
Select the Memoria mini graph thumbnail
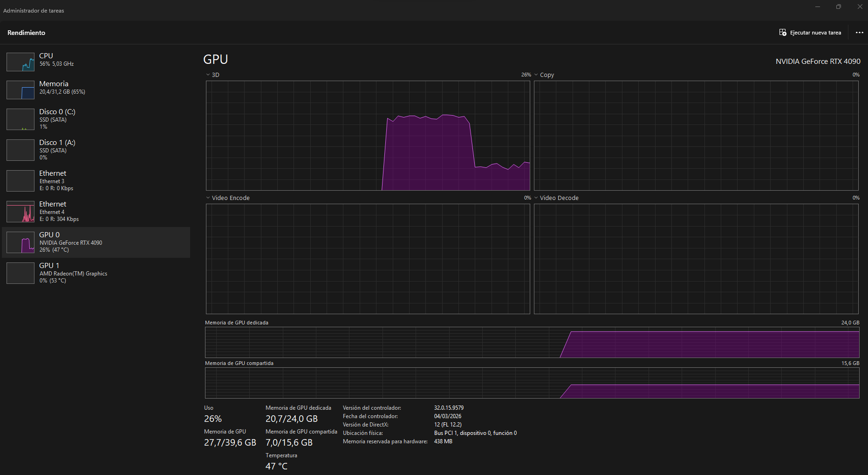[x=21, y=90]
